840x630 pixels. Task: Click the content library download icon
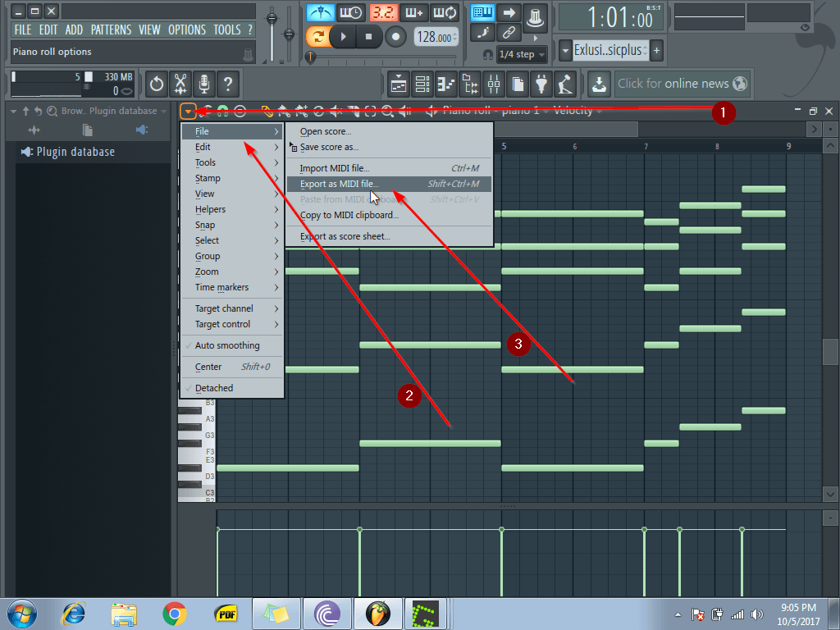[599, 84]
